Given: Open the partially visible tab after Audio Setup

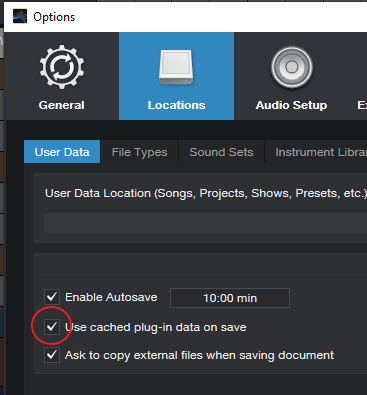Looking at the screenshot, I should coord(362,105).
